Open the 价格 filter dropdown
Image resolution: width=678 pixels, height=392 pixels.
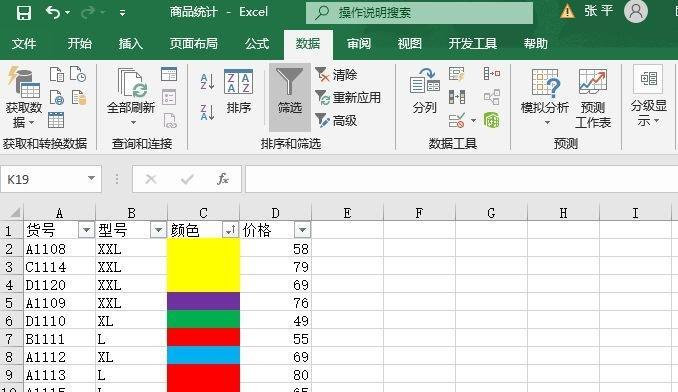pos(302,230)
